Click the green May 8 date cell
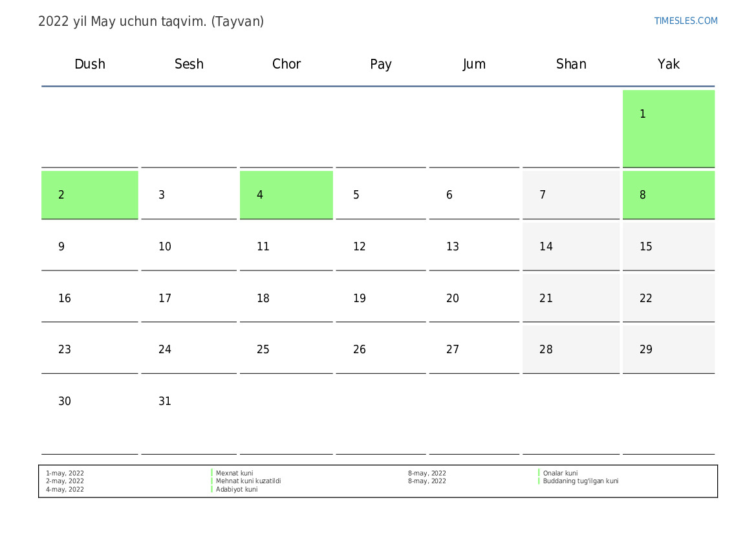 pos(668,195)
